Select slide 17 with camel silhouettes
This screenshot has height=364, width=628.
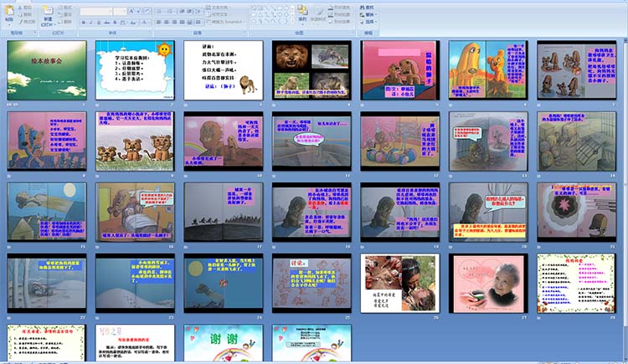click(223, 213)
